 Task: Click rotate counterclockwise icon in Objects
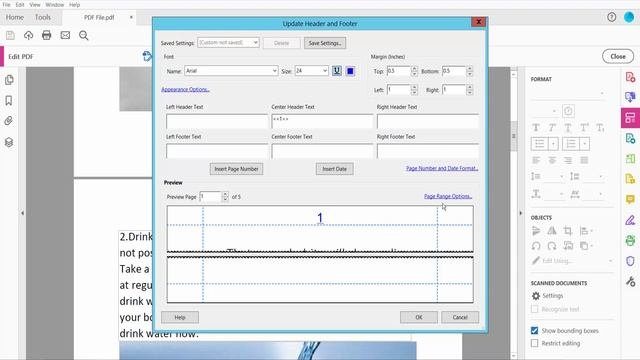pyautogui.click(x=536, y=246)
